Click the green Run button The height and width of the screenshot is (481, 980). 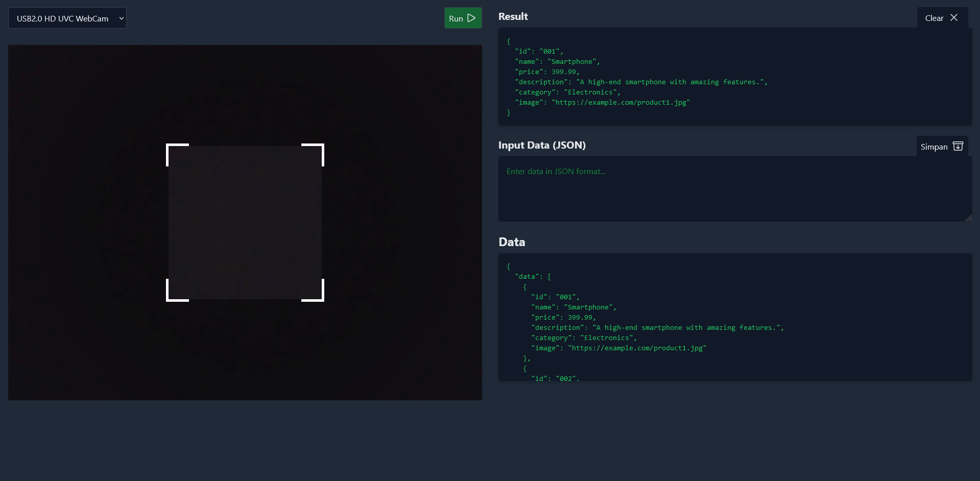(x=463, y=18)
